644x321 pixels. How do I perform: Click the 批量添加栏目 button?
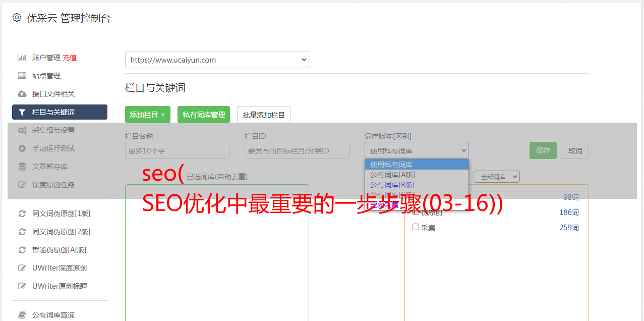tap(264, 115)
